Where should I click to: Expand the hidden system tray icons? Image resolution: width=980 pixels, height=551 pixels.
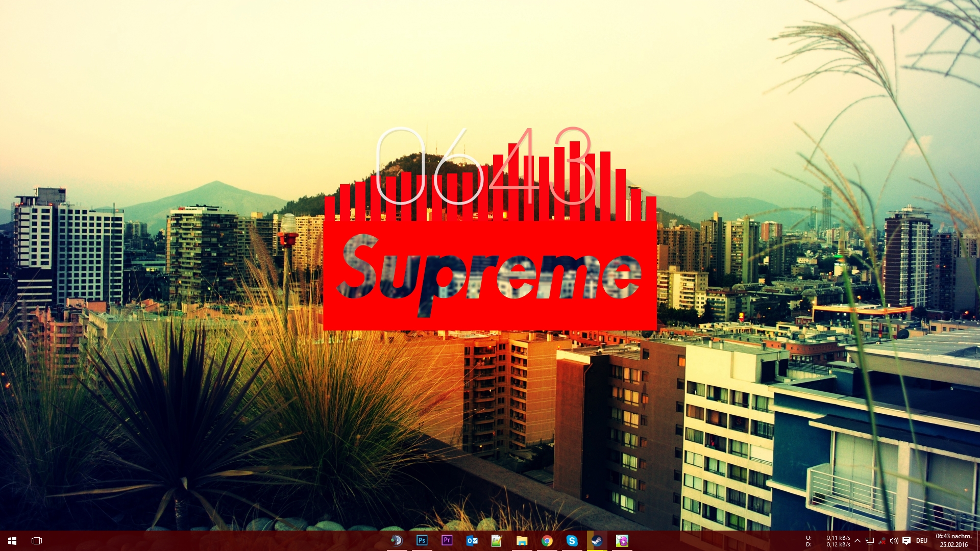pyautogui.click(x=857, y=541)
